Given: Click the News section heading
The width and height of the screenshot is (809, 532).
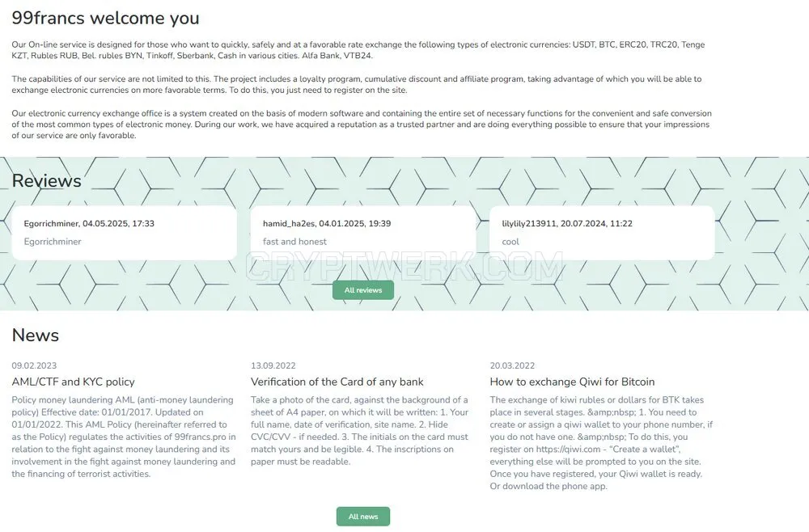Looking at the screenshot, I should 36,335.
